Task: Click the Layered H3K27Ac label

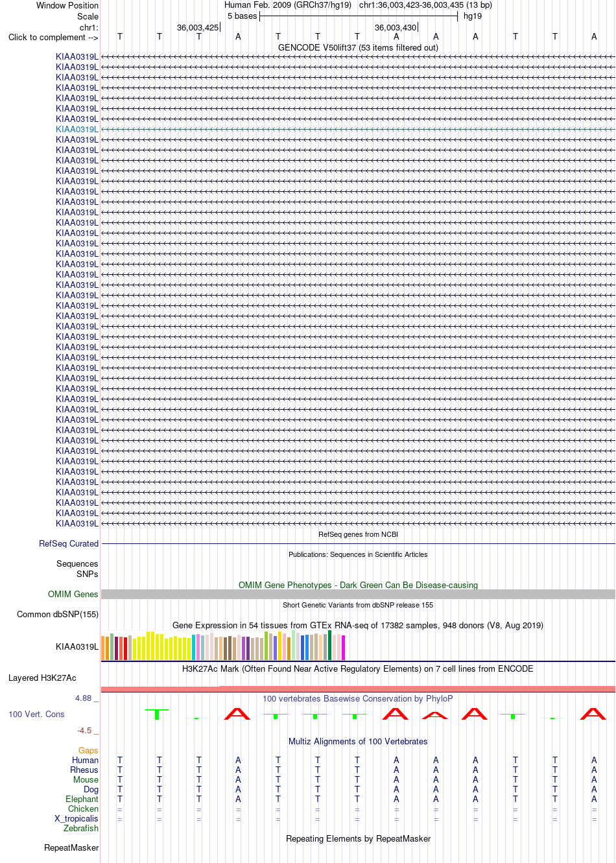Action: point(42,678)
